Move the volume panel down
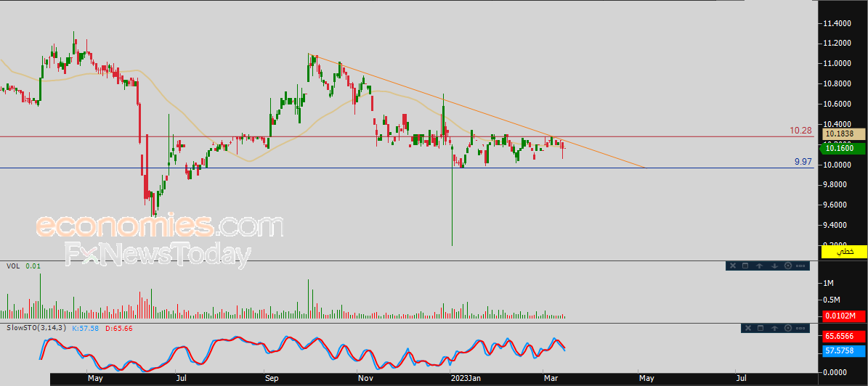Viewport: 868px width, 386px height. pos(774,266)
